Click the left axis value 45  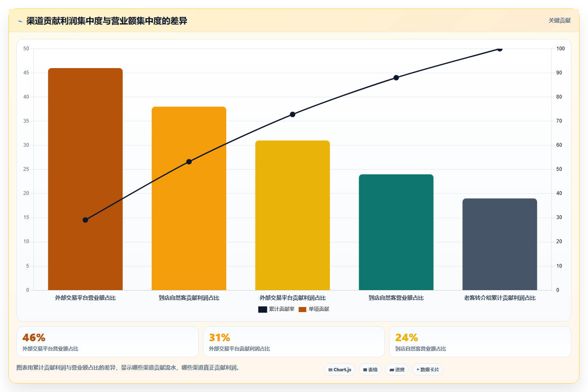[26, 73]
